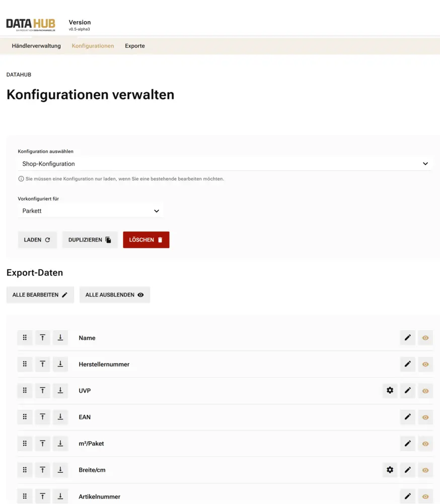Move EAN row to bottom
This screenshot has height=504, width=440.
point(60,417)
